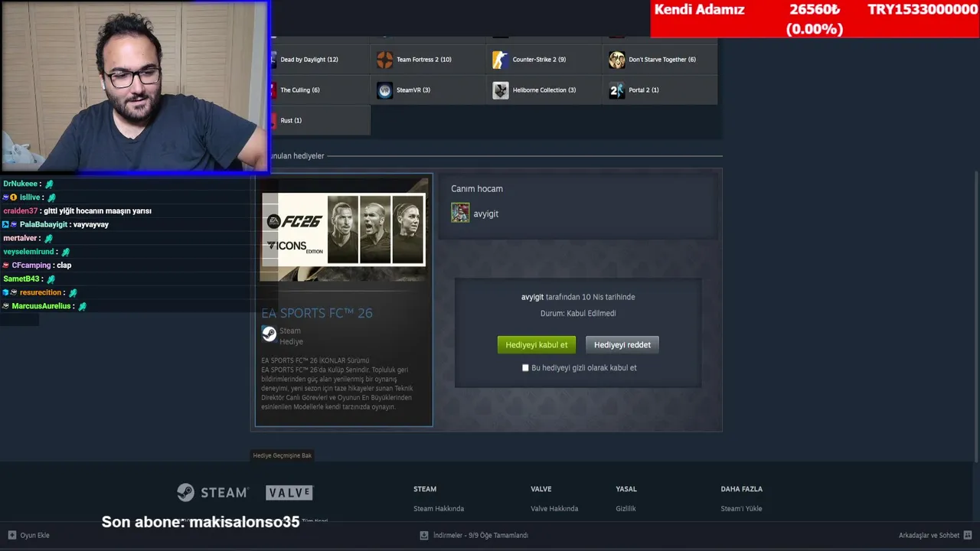Click the MarcuusAurelius chat username
Viewport: 980px width, 551px height.
tap(41, 306)
